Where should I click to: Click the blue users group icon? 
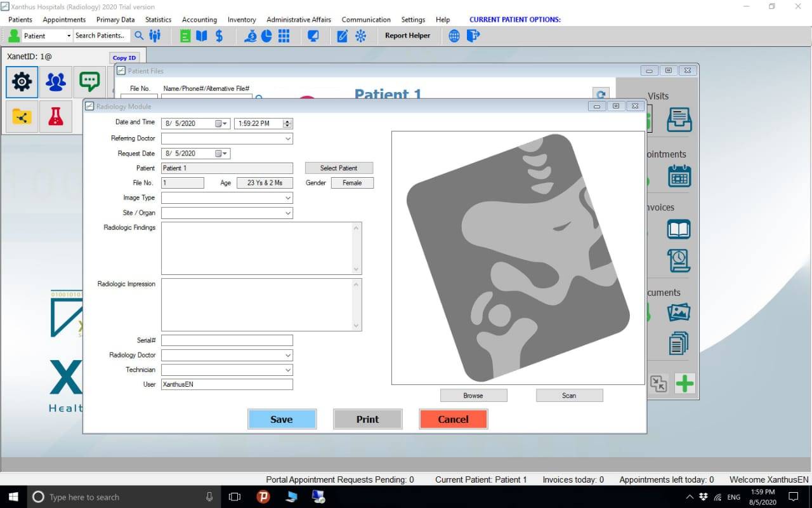56,82
